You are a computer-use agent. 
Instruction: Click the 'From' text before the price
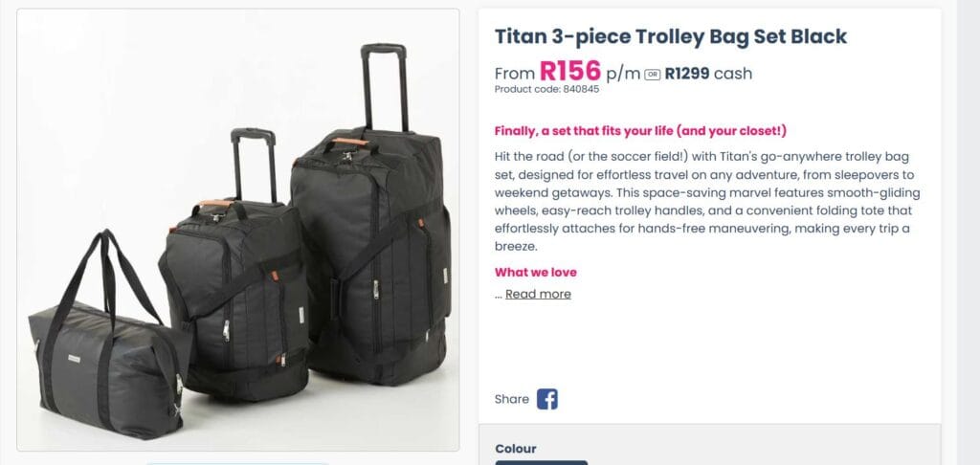514,74
